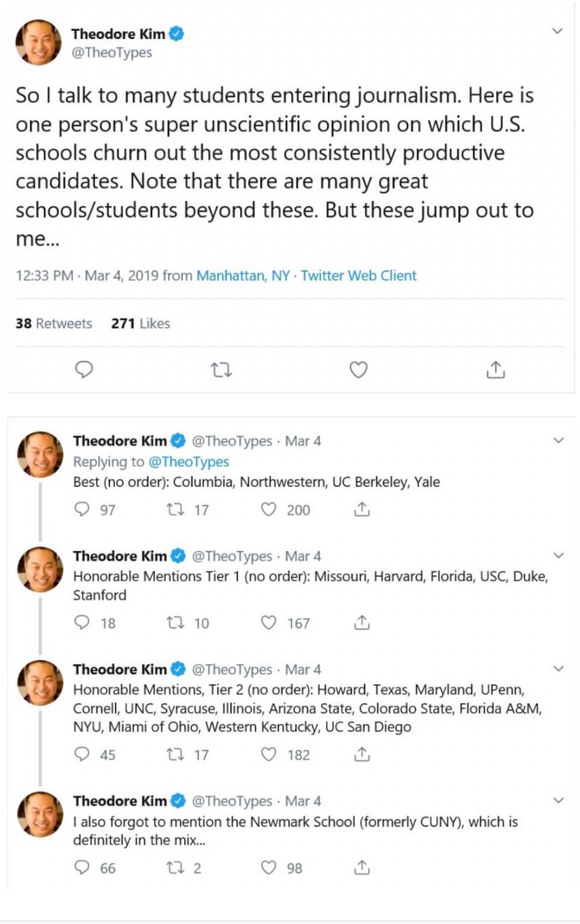Image resolution: width=580 pixels, height=924 pixels.
Task: Retweet the main tweet about journalism students
Action: tap(221, 369)
